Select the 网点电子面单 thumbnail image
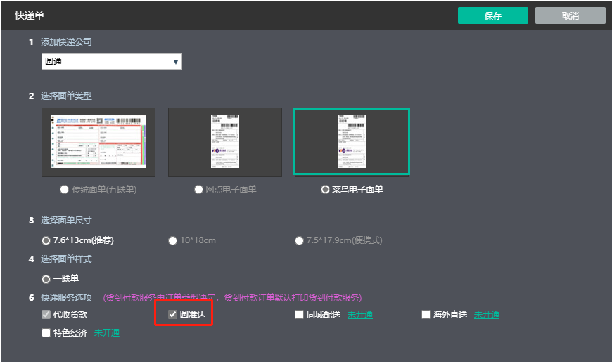Screen dimensions: 612x364 [x=225, y=142]
